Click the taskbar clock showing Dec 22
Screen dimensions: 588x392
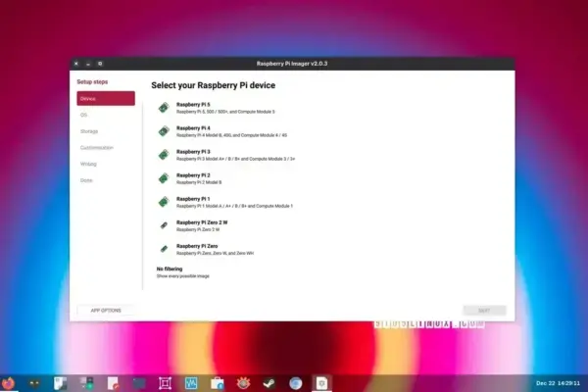[x=558, y=383]
